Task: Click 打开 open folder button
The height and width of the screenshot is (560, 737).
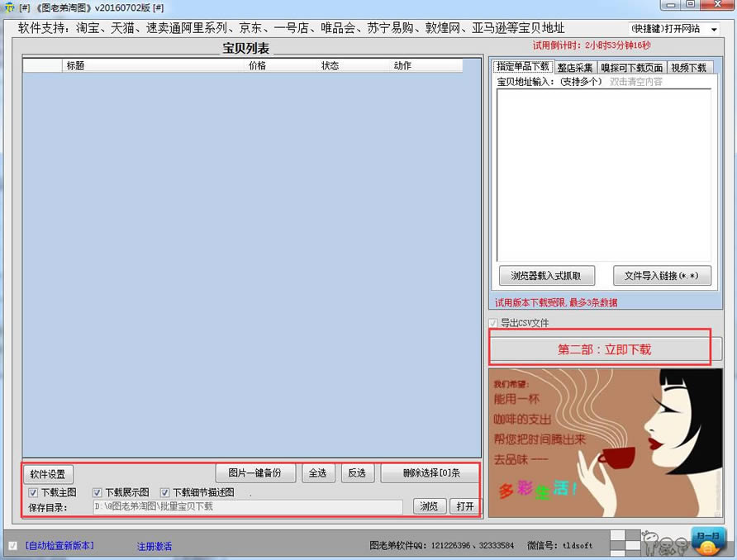Action: pos(465,506)
